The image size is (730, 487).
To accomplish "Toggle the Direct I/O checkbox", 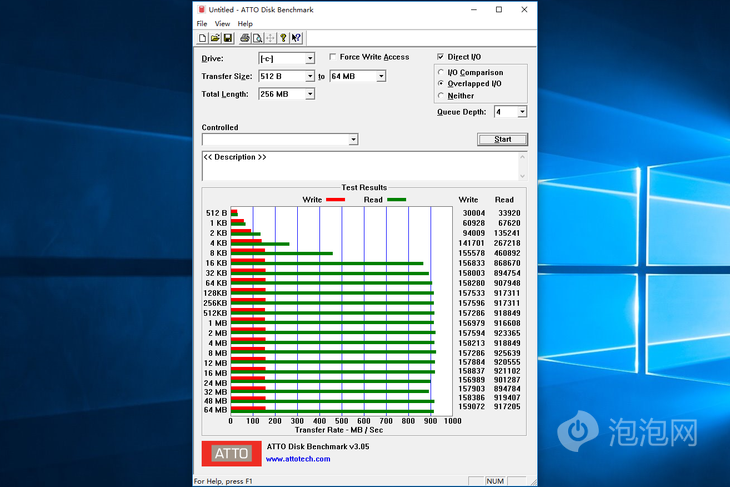I will click(x=440, y=57).
